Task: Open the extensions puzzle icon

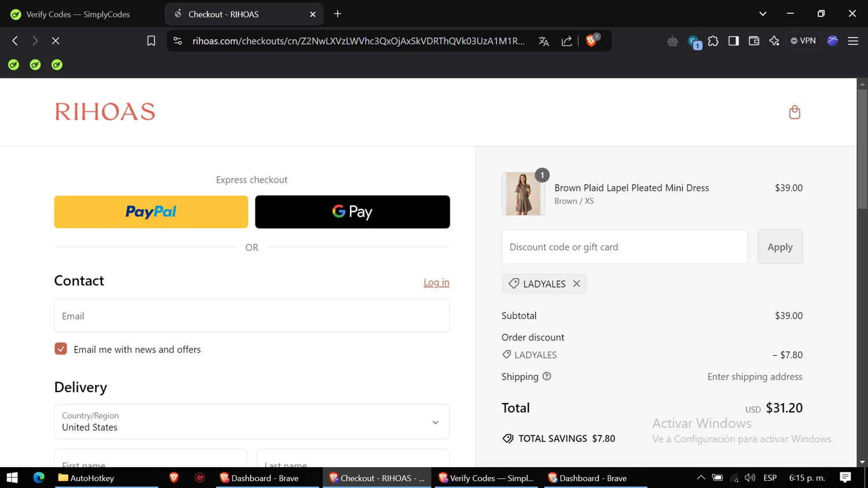Action: tap(713, 40)
